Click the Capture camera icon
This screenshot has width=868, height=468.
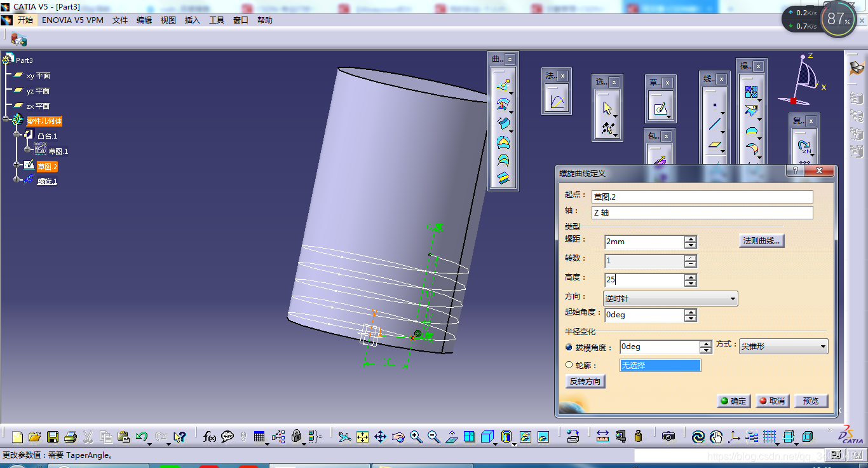[668, 437]
